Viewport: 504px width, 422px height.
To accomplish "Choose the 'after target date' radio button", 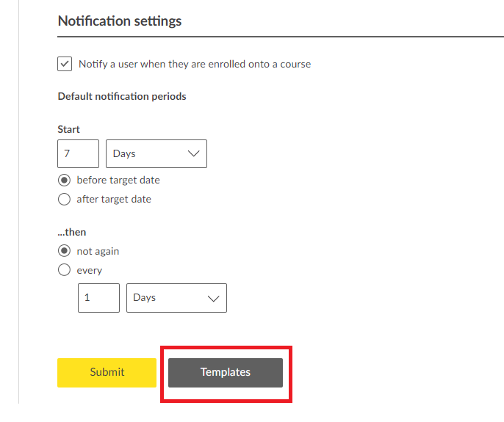I will coord(65,199).
